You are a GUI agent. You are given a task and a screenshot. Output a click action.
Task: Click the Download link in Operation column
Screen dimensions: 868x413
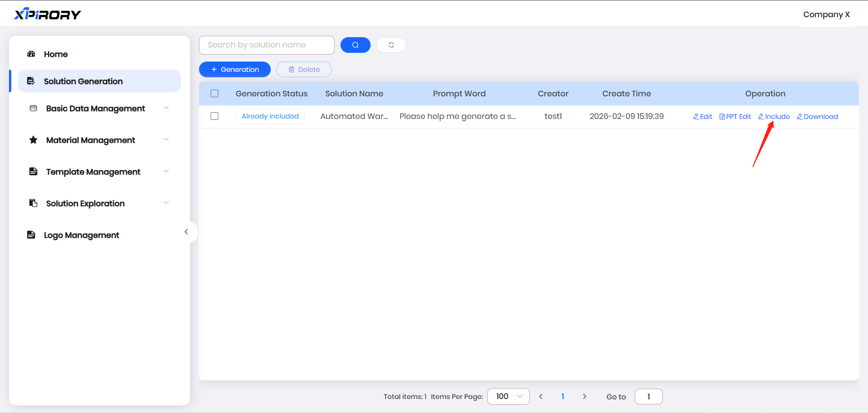817,117
